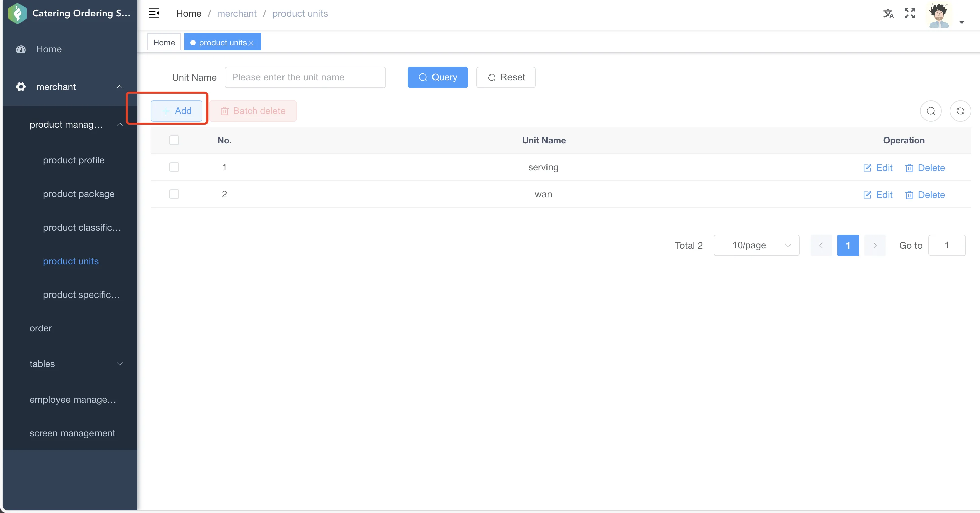Collapse the merchant menu chevron
The width and height of the screenshot is (980, 513).
click(x=119, y=87)
